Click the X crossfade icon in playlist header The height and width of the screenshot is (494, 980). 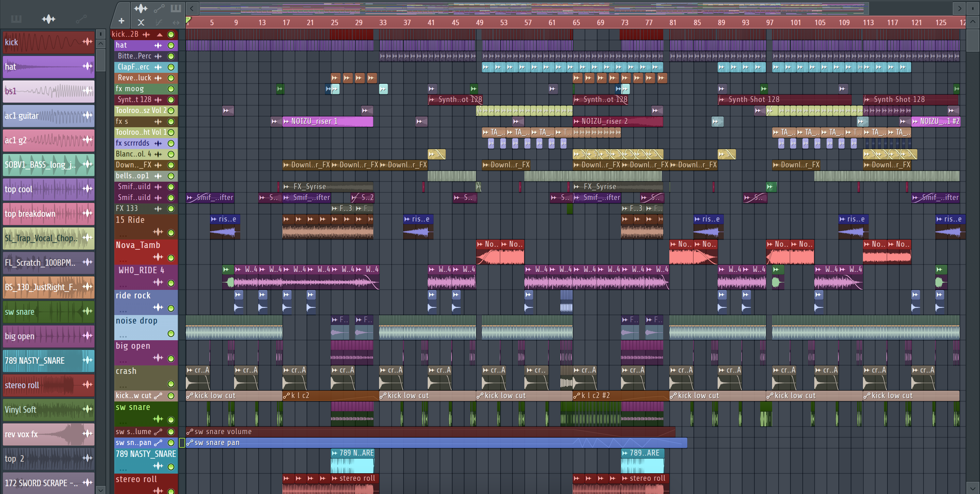point(141,22)
